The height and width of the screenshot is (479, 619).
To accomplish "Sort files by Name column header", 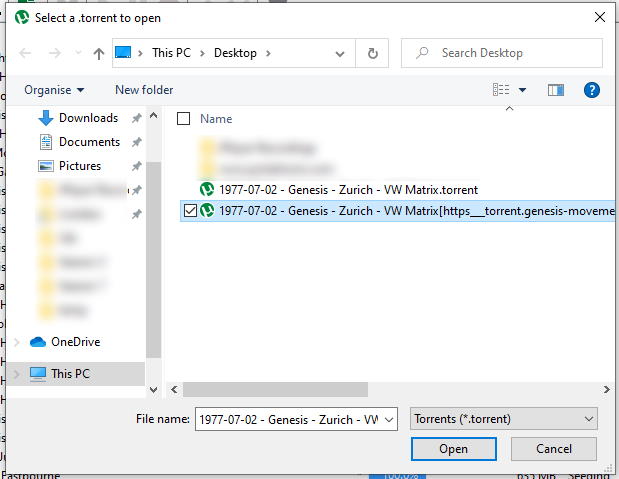I will [216, 118].
